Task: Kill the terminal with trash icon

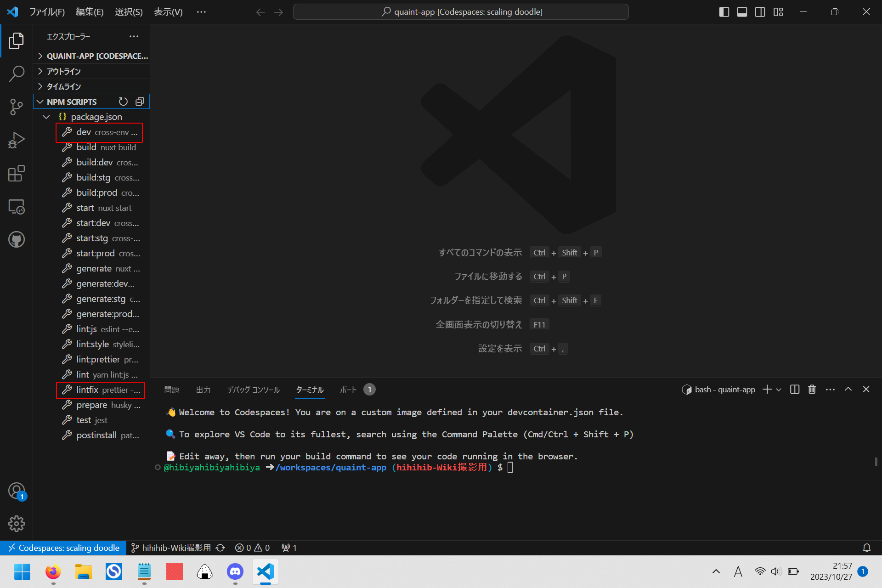Action: pos(812,390)
